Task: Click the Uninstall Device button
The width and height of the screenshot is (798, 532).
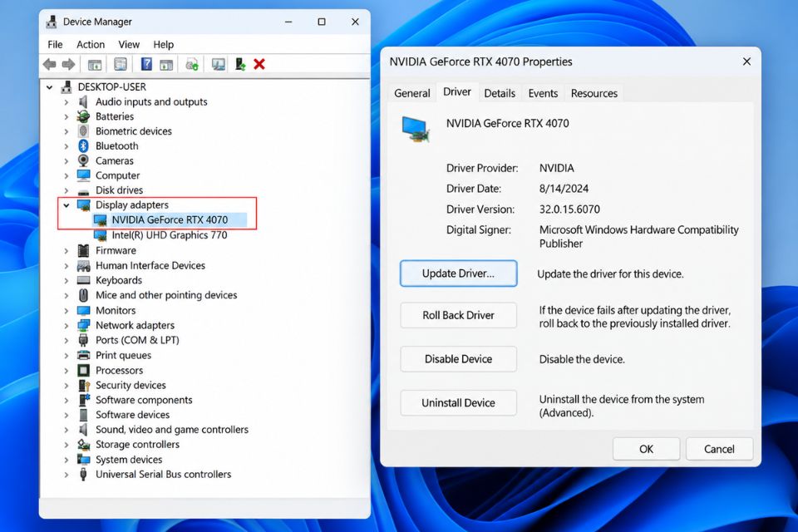Action: (x=458, y=402)
